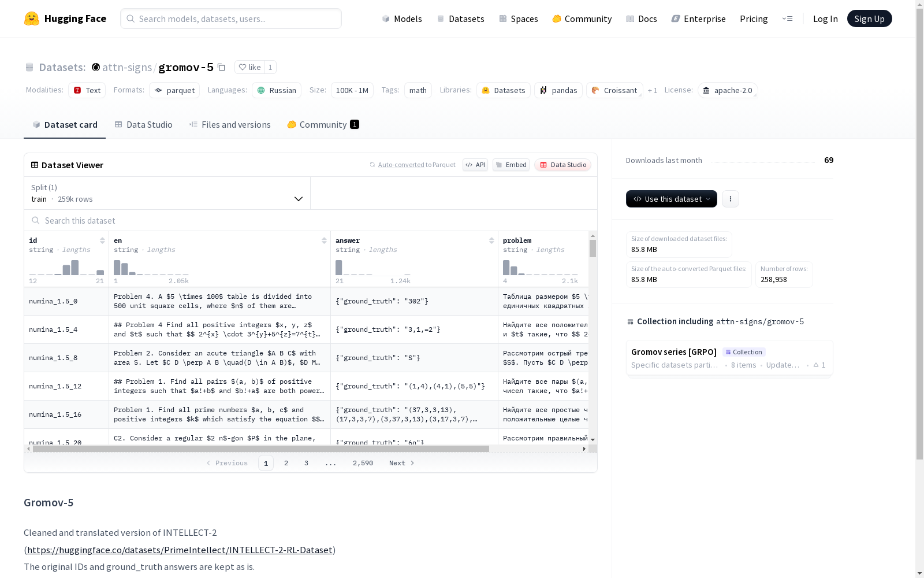Go to Next page of rows
924x578 pixels.
pyautogui.click(x=401, y=463)
